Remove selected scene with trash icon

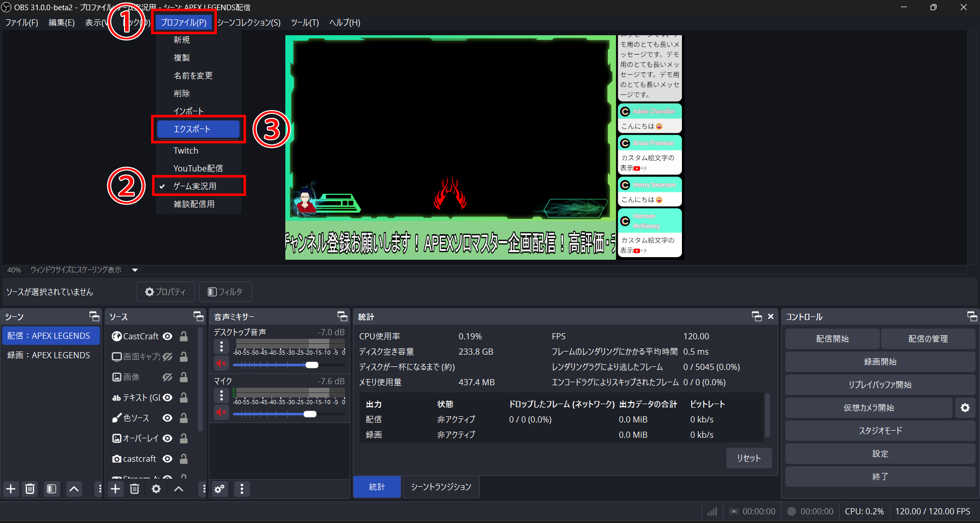(30, 489)
